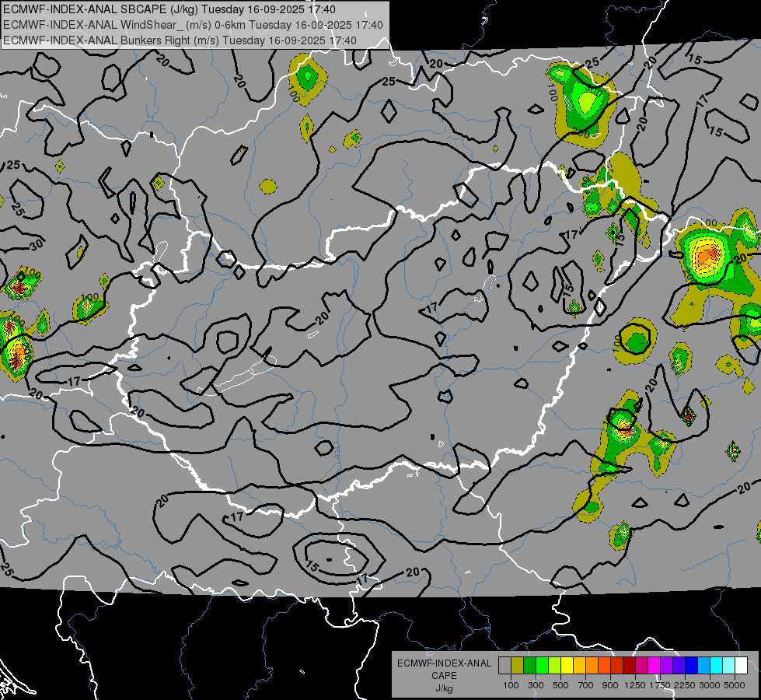Choose the brick red legend swatch
The image size is (761, 700).
pos(617,666)
